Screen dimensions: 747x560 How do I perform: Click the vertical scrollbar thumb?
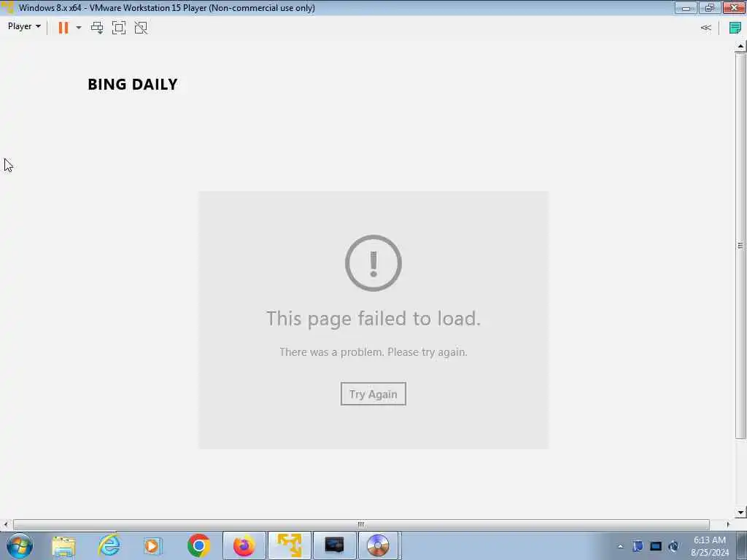(740, 245)
